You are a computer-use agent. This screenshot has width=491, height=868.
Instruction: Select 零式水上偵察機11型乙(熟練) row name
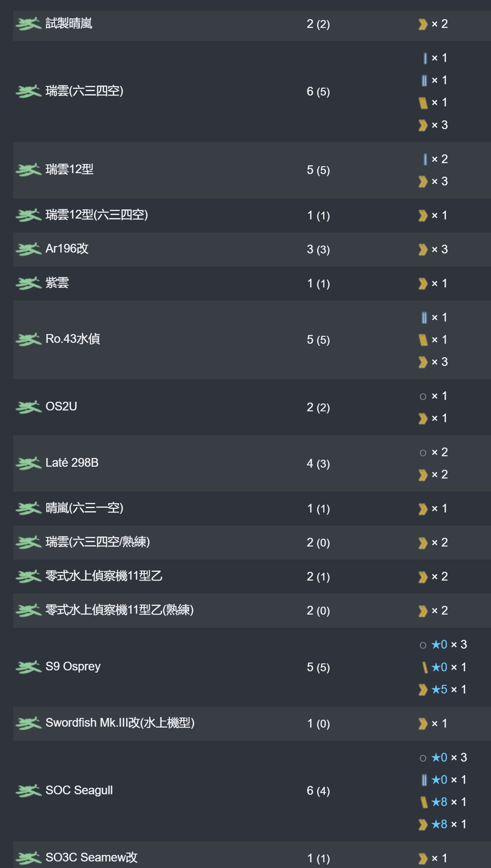point(119,610)
